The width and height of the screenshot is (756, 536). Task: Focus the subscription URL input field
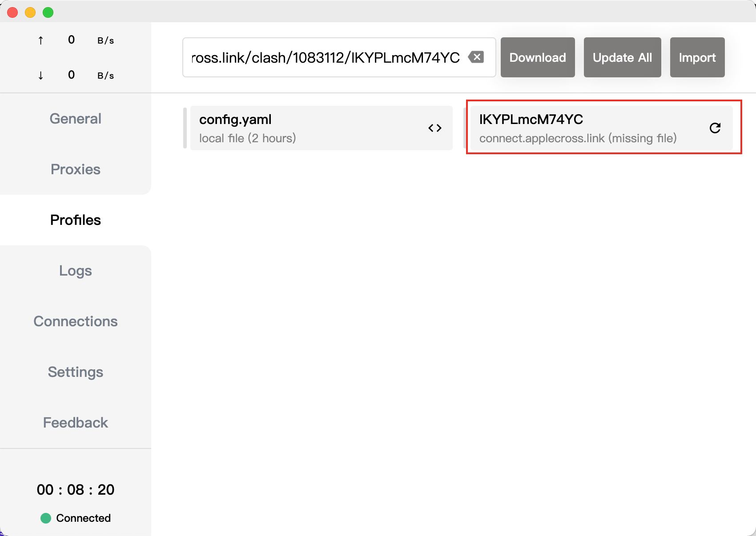(x=325, y=57)
